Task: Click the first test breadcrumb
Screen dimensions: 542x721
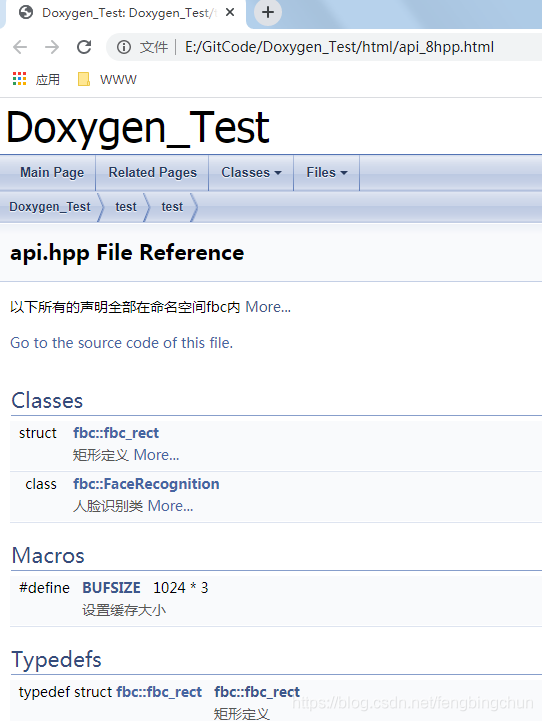Action: tap(126, 206)
